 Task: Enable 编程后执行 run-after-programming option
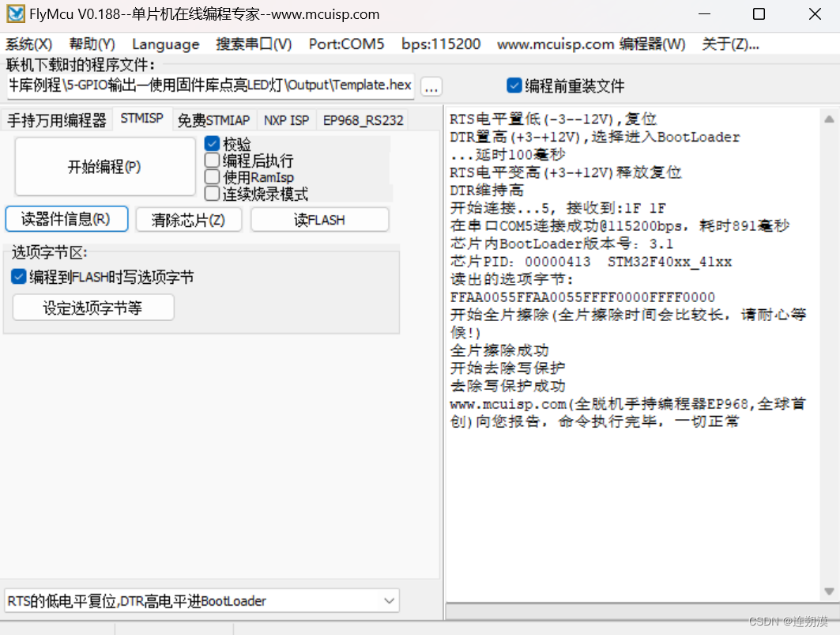point(210,161)
